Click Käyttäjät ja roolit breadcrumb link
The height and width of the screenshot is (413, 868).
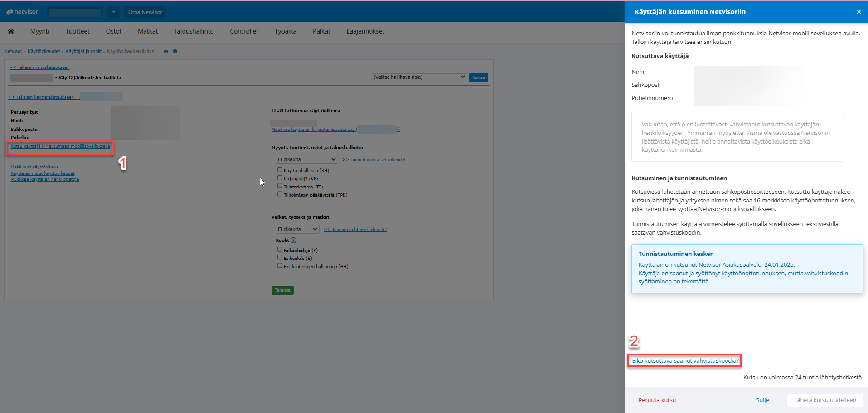(83, 51)
